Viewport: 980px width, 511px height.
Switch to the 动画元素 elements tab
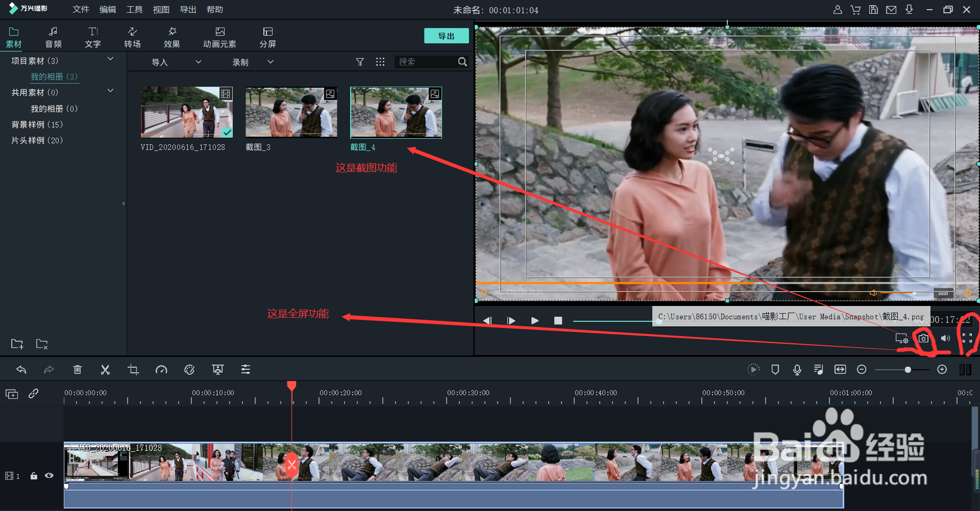click(x=219, y=38)
